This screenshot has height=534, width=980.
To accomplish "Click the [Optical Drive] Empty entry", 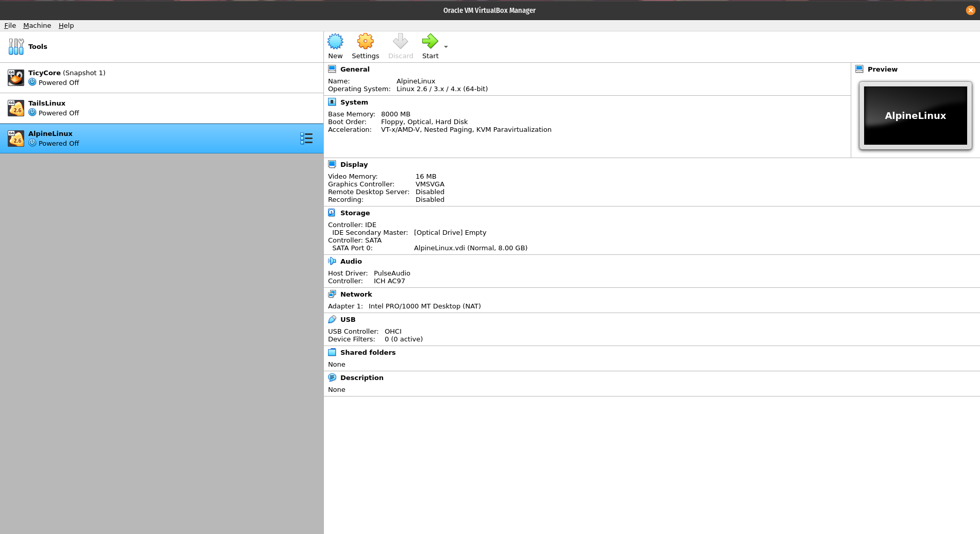I will [450, 232].
